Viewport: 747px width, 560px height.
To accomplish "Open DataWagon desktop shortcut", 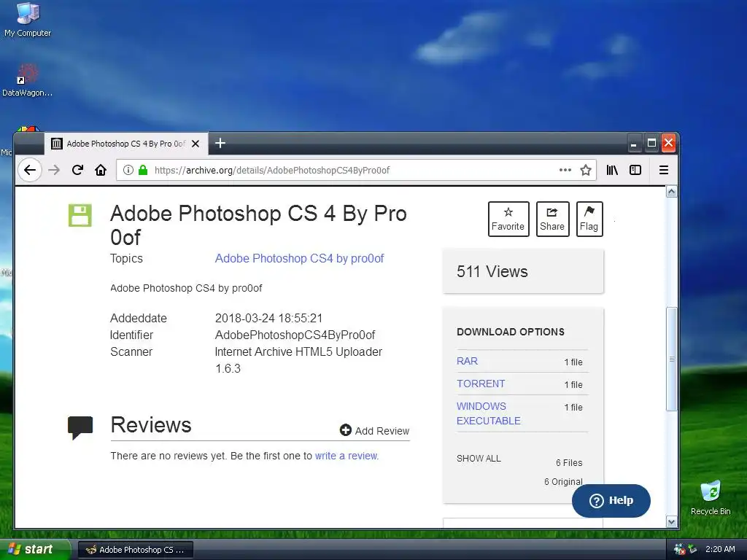I will [27, 80].
